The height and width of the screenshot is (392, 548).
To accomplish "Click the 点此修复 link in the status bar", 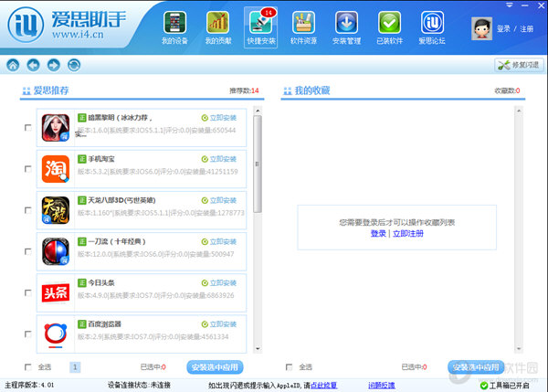I will tap(323, 386).
